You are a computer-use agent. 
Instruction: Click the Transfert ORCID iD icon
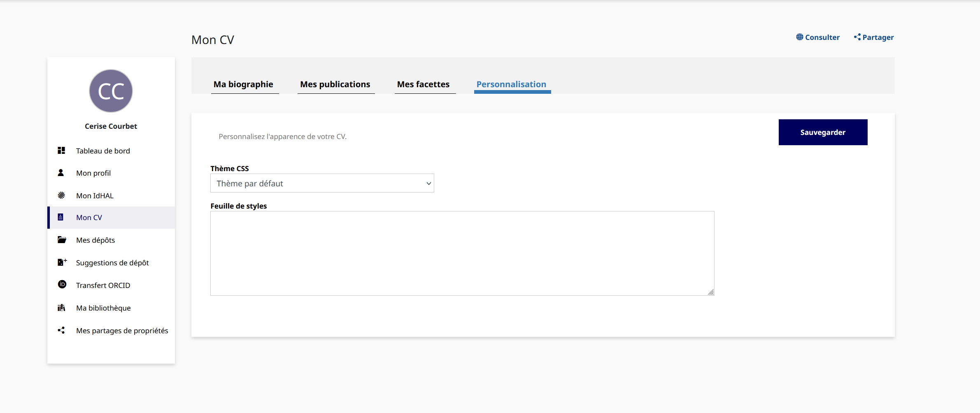click(x=62, y=285)
